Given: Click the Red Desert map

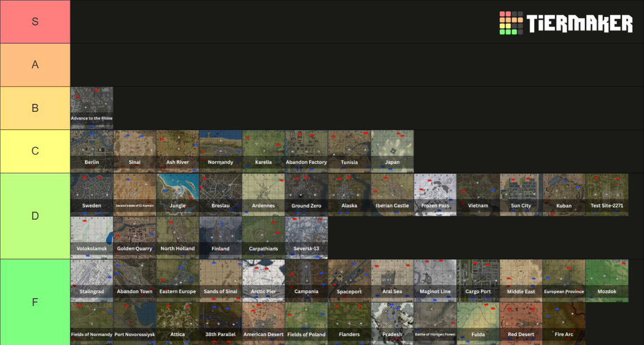Looking at the screenshot, I should (x=521, y=324).
